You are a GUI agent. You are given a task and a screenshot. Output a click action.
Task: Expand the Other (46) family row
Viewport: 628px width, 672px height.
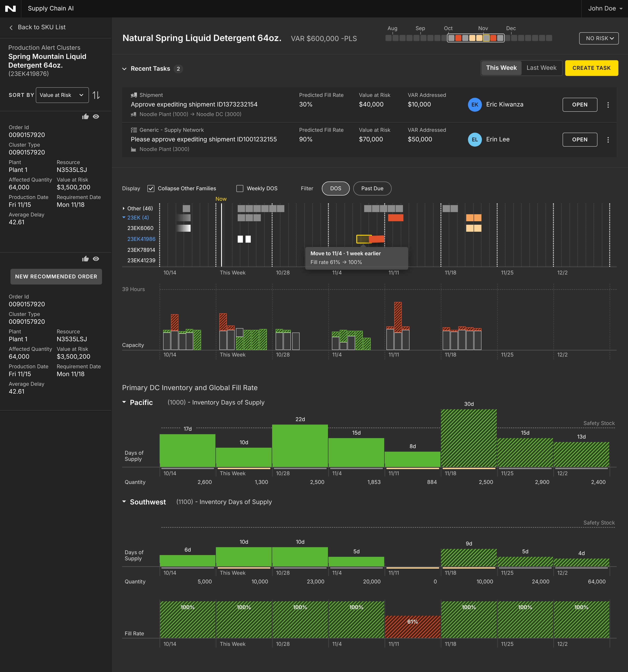click(124, 209)
